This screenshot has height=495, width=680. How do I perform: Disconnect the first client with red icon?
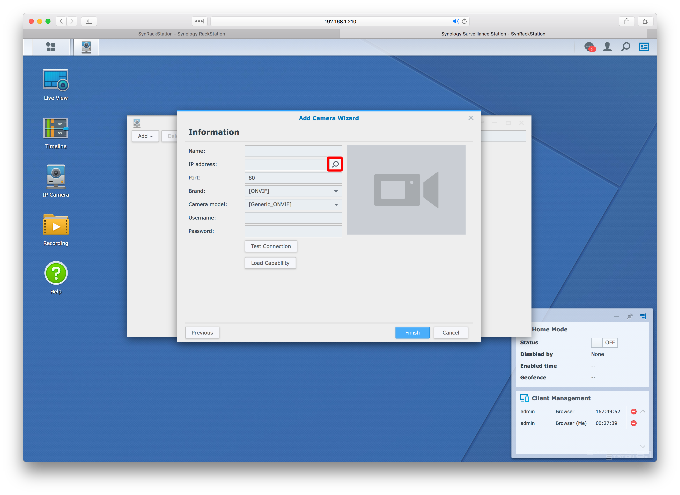point(633,411)
